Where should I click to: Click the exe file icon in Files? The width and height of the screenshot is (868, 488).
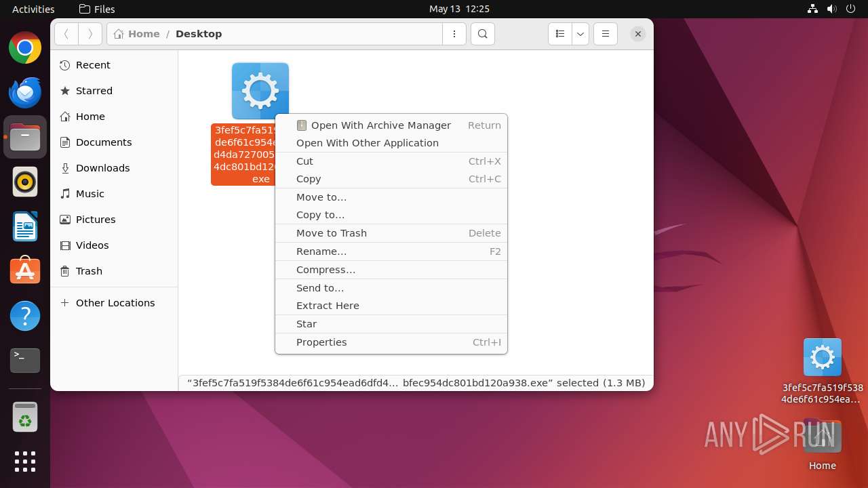click(x=260, y=91)
